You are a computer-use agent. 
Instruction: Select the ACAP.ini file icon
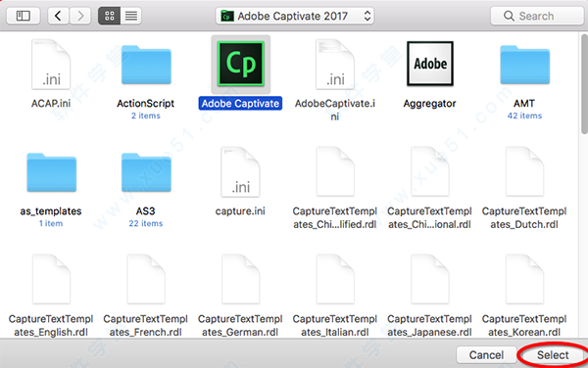click(51, 65)
